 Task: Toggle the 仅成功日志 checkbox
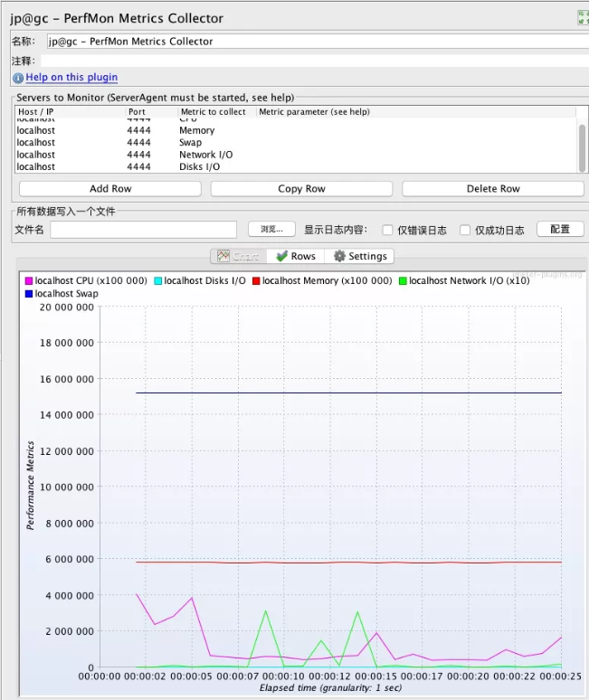point(465,230)
